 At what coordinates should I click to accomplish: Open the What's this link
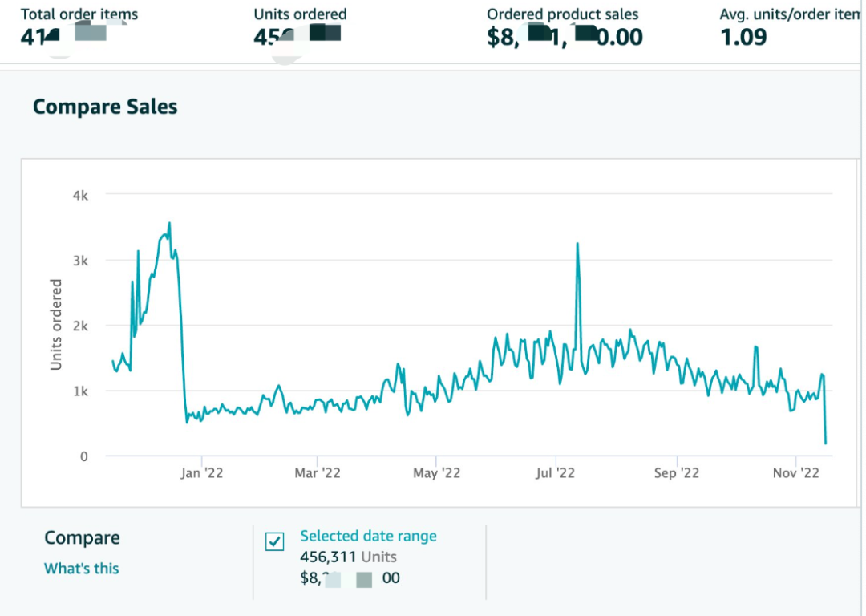[81, 569]
